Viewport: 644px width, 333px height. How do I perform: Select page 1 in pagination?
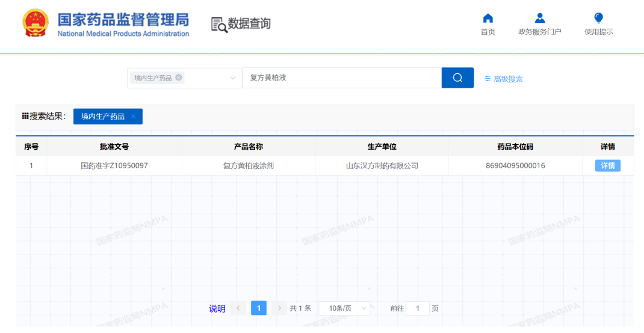258,308
